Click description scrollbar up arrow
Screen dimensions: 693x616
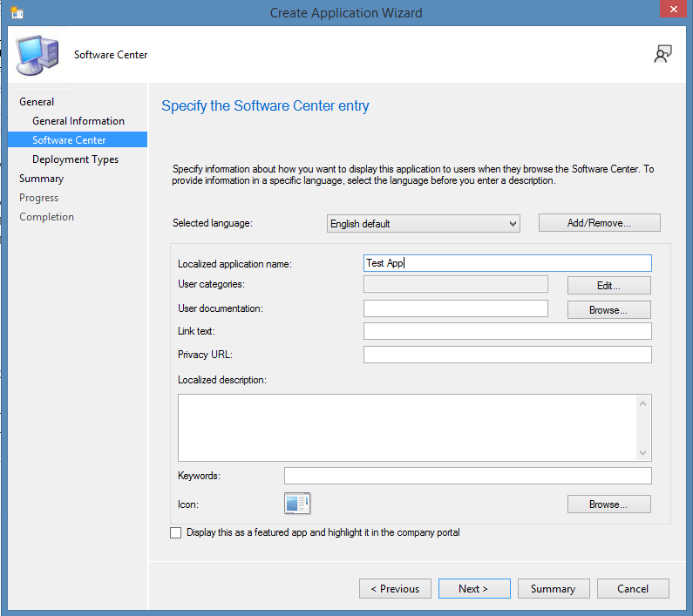click(643, 403)
